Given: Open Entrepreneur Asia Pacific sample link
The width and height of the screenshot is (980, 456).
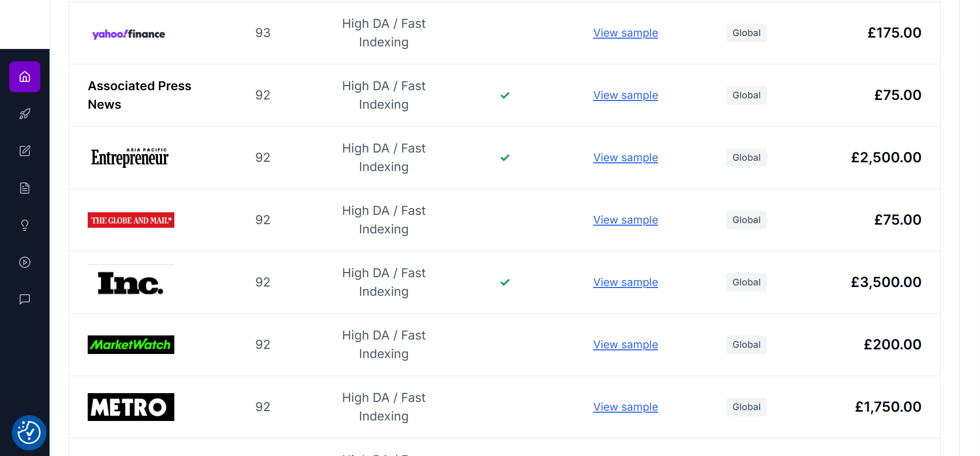Looking at the screenshot, I should pos(625,158).
